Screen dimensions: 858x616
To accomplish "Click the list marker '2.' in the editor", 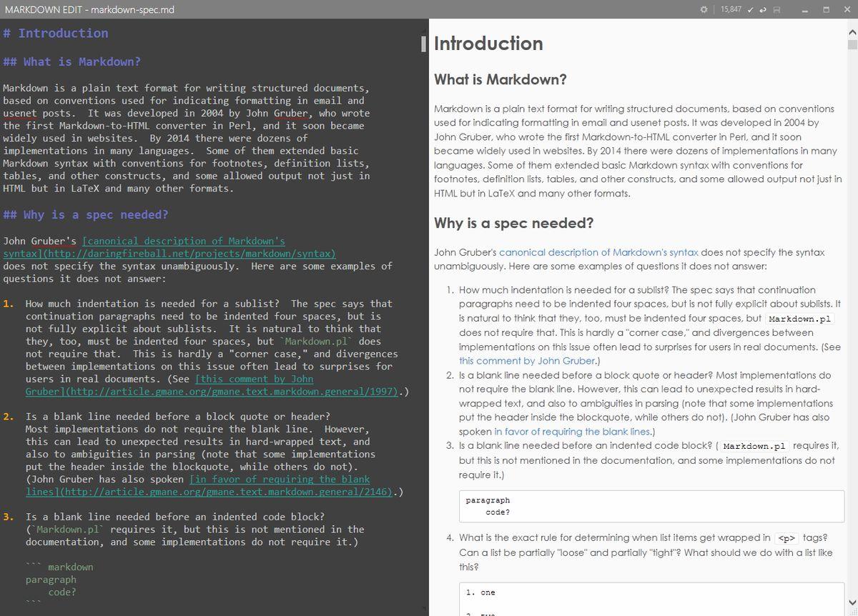I will point(9,417).
